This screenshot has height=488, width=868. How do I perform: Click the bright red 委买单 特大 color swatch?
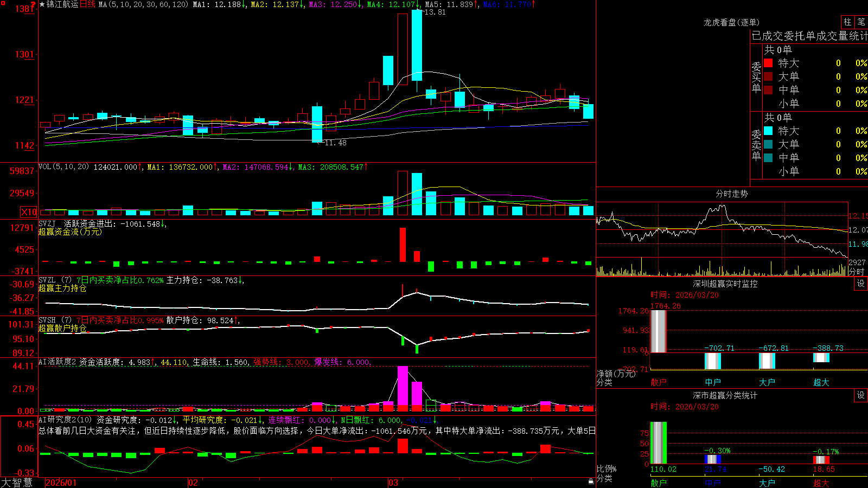click(x=768, y=63)
